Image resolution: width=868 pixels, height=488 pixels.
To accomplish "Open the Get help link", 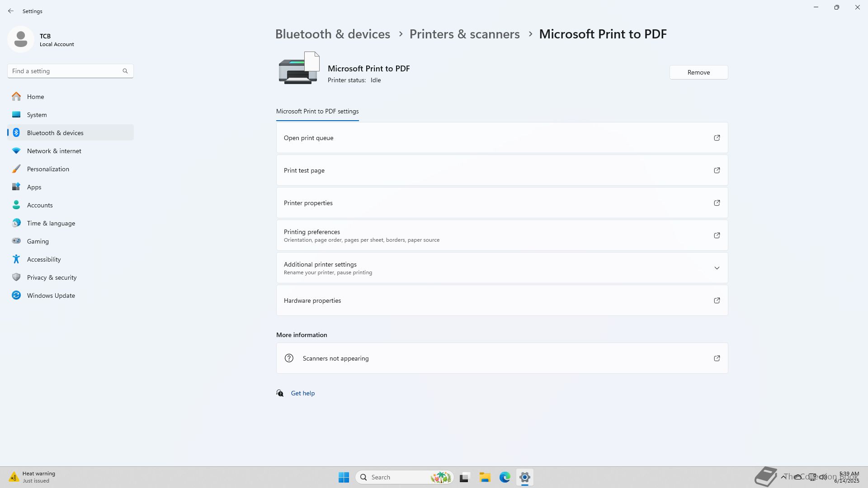I will [302, 393].
